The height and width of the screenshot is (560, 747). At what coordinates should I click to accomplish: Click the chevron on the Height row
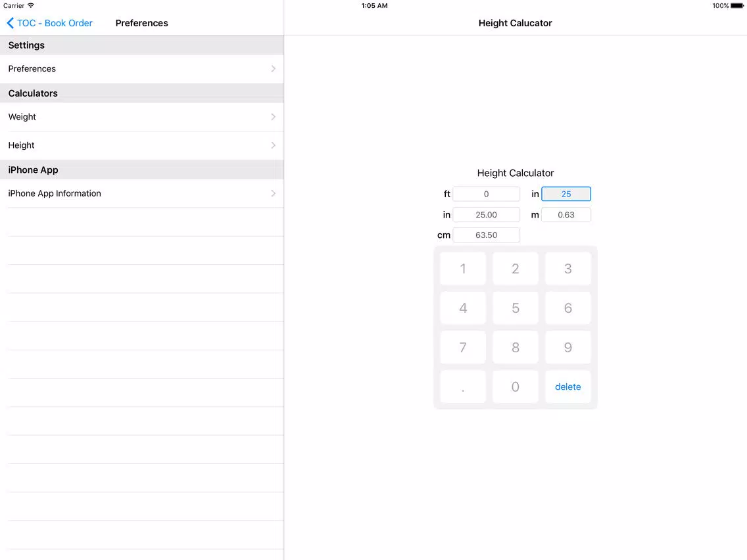[x=273, y=145]
